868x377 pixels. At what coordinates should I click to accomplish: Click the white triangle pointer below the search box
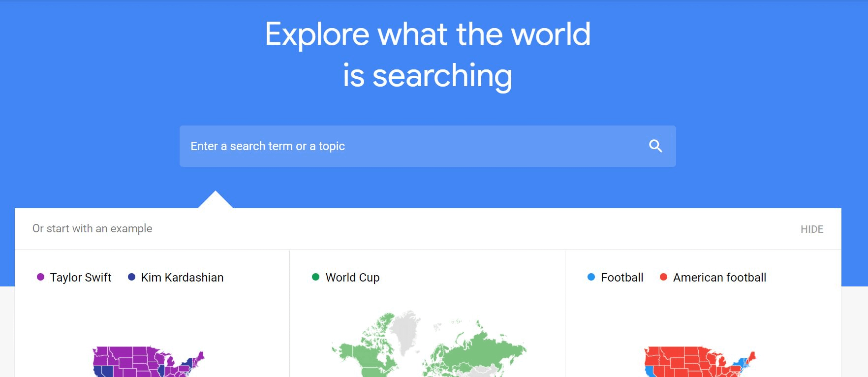[216, 201]
